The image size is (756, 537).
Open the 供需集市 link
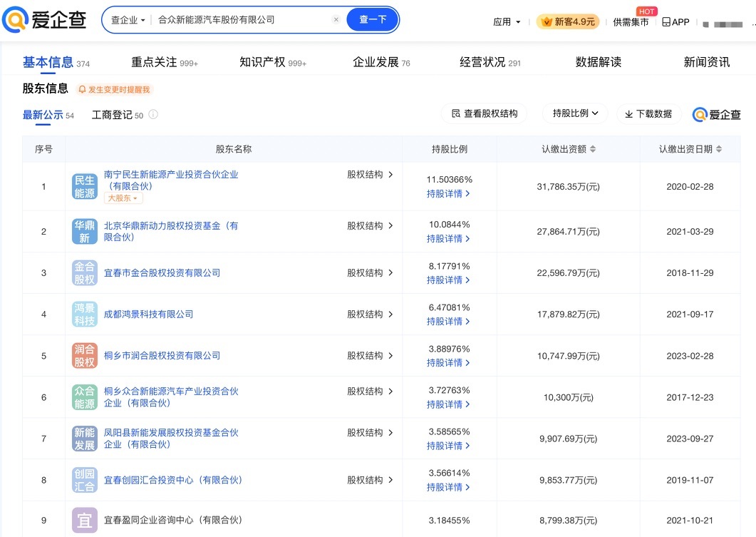[631, 22]
